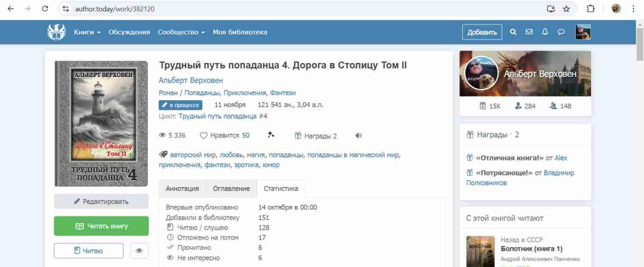Screen dimensions: 644x267
Task: Click install app icon in address bar
Action: tap(551, 9)
